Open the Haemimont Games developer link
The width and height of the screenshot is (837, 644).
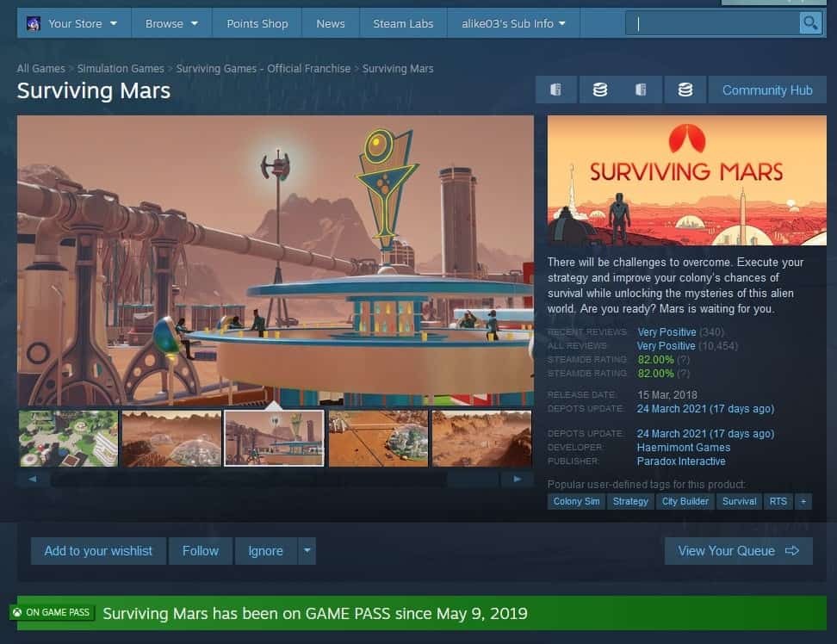tap(684, 447)
